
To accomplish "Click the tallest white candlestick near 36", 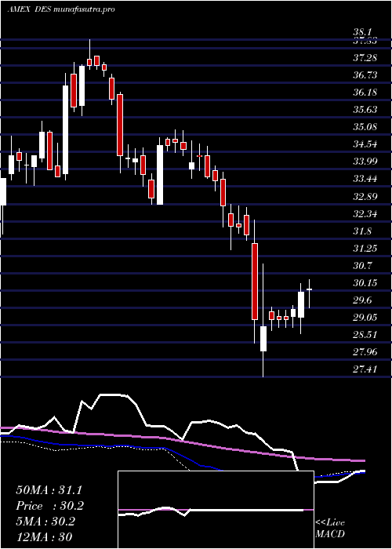I will [x=65, y=129].
